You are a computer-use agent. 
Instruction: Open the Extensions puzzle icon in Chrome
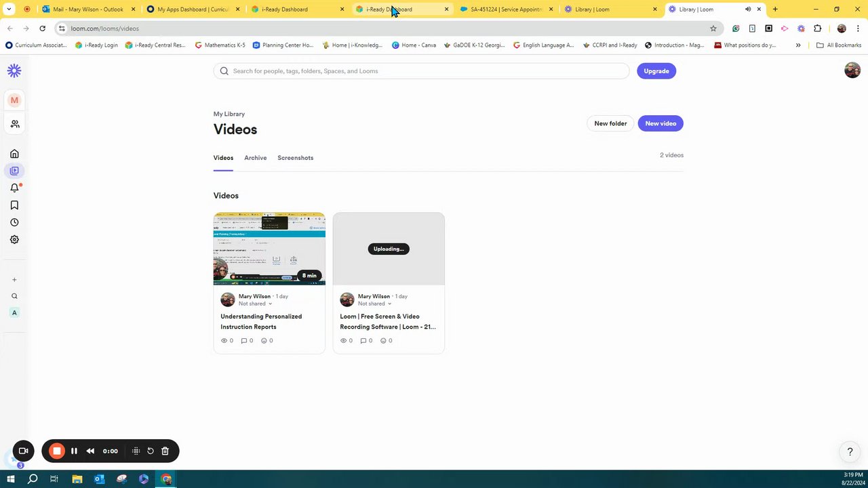[817, 28]
